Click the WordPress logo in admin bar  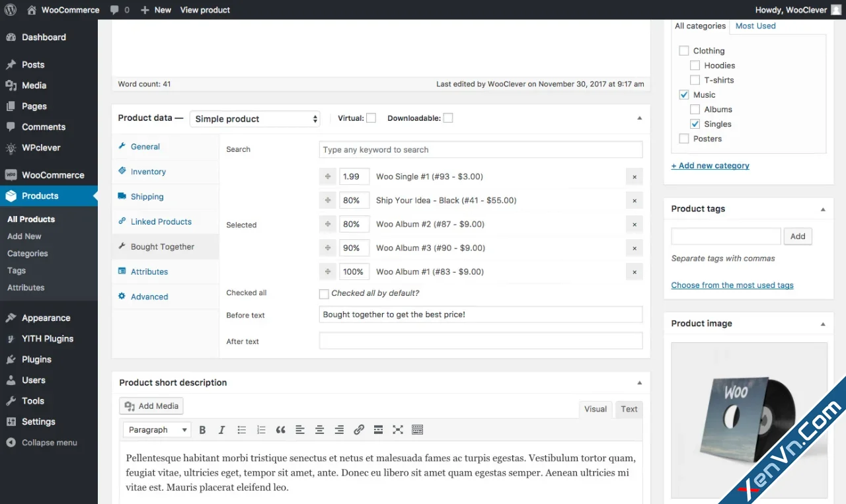(x=10, y=10)
